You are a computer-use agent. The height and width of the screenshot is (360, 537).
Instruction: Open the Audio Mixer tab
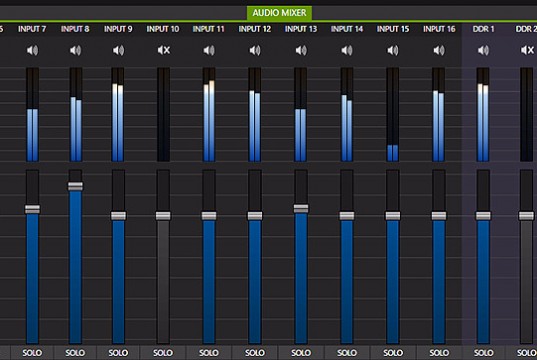tap(279, 13)
